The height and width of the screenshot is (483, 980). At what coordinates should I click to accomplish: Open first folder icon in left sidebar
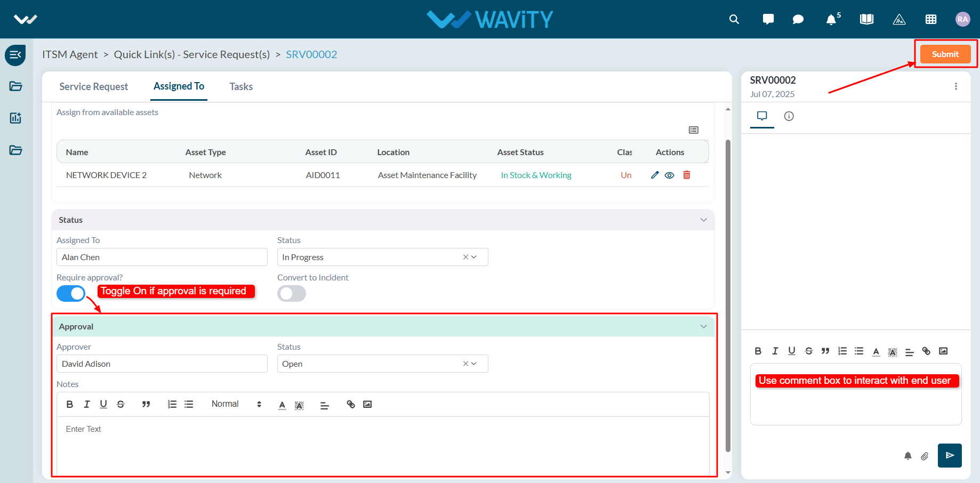coord(15,86)
